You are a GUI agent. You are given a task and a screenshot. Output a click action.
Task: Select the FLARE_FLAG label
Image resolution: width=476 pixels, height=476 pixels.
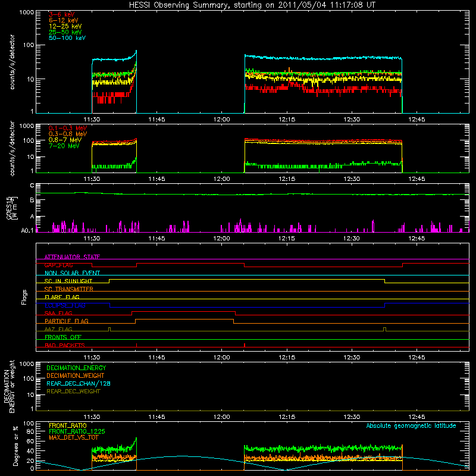pyautogui.click(x=62, y=297)
